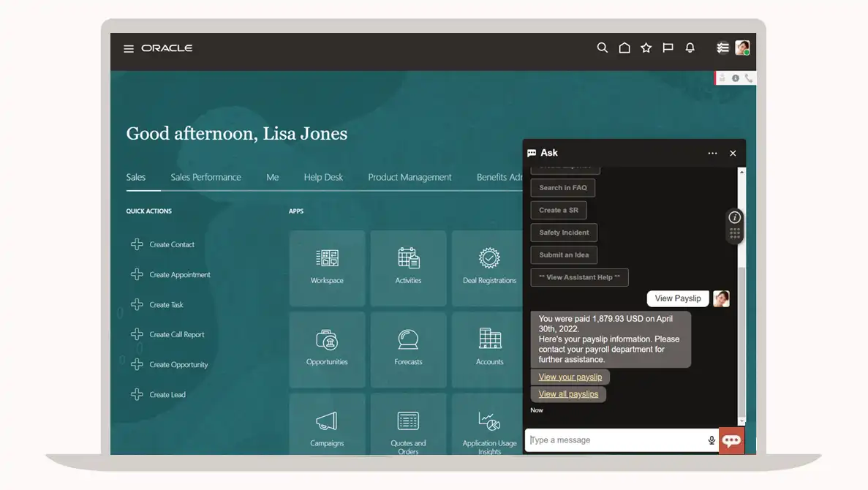Click the search magnifier icon
868x490 pixels.
point(602,48)
